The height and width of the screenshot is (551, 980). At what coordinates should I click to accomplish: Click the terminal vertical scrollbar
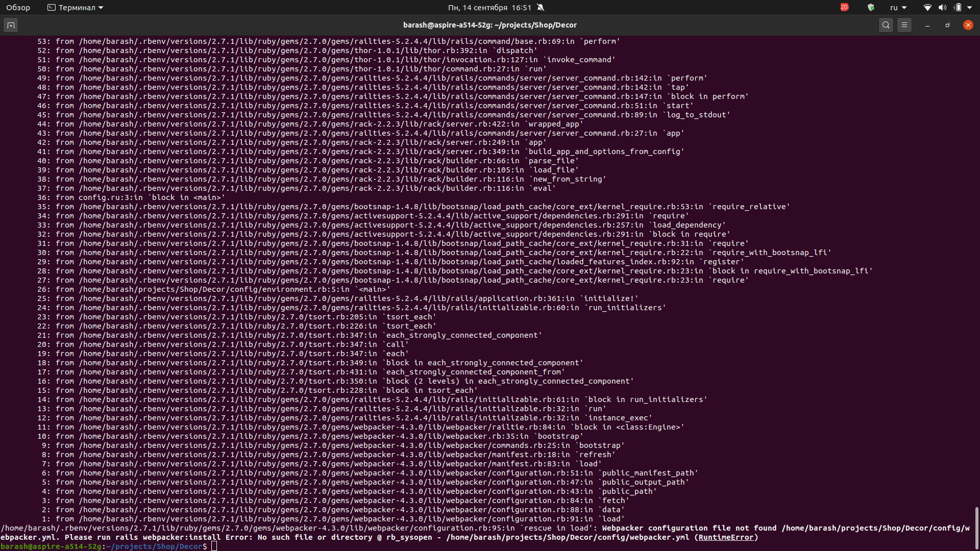[977, 528]
